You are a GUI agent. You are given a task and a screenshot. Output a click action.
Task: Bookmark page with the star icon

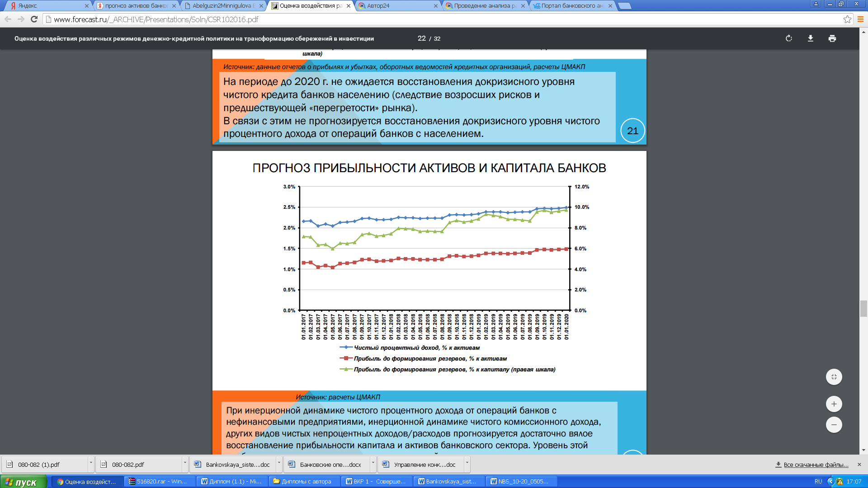(847, 19)
